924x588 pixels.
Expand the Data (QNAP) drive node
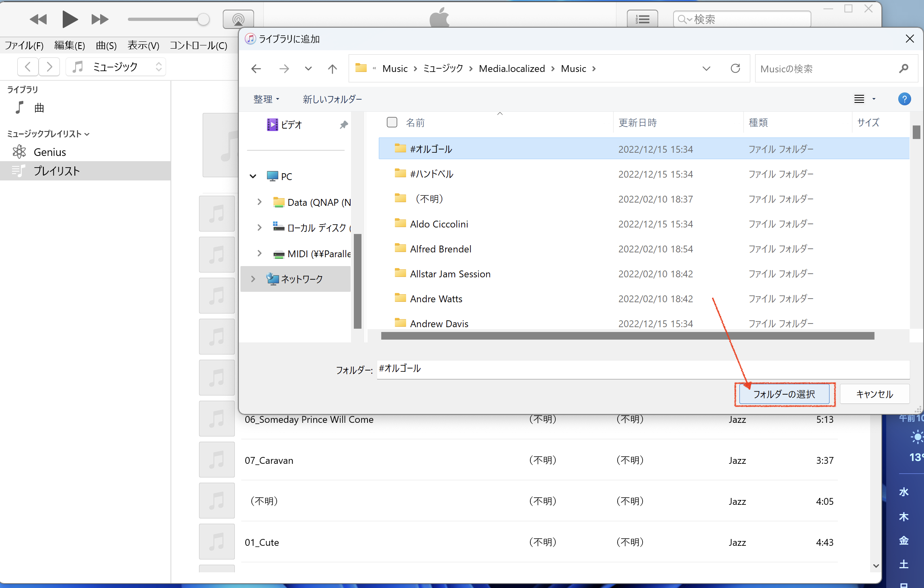click(x=259, y=202)
